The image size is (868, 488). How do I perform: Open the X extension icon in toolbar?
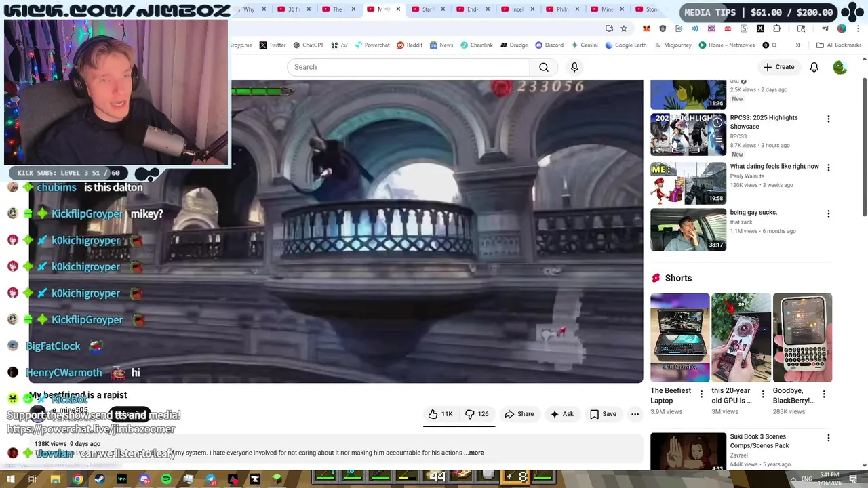pyautogui.click(x=760, y=28)
